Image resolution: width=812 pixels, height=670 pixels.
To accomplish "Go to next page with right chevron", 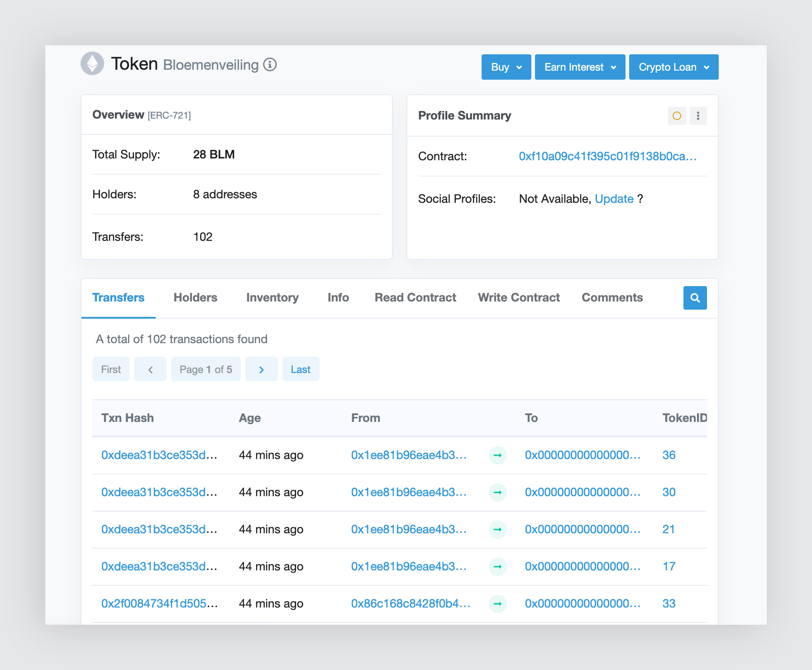I will [x=261, y=369].
